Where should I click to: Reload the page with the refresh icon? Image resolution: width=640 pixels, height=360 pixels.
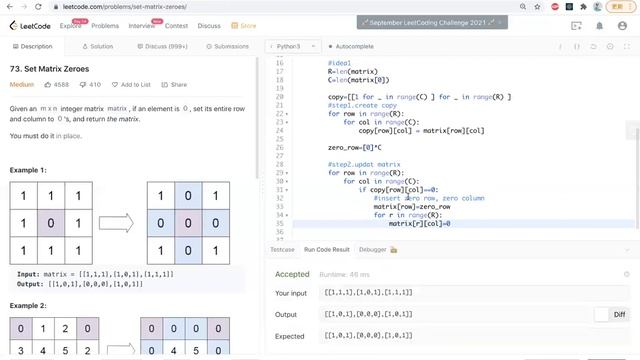[38, 7]
